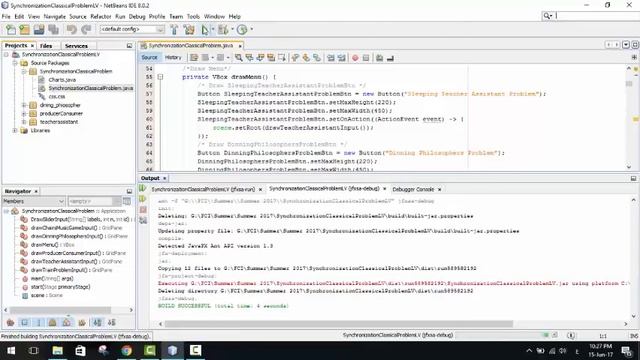Expand the Libraries node

point(15,131)
